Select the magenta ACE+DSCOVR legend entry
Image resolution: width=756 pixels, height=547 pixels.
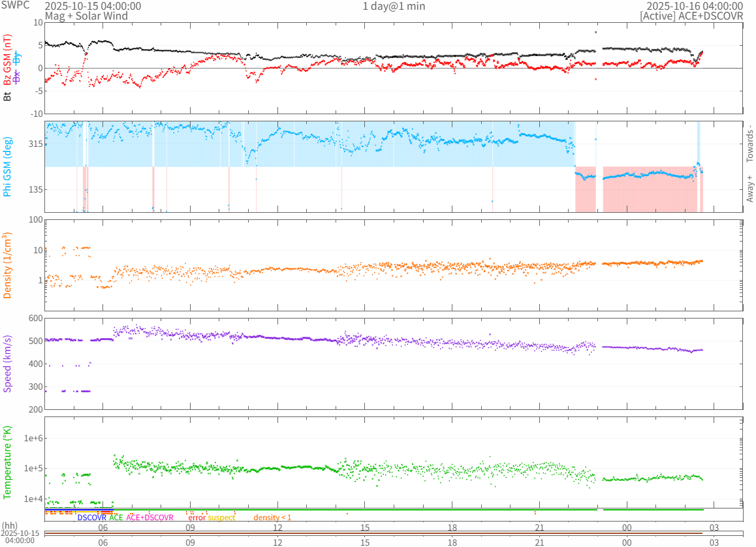pos(150,518)
